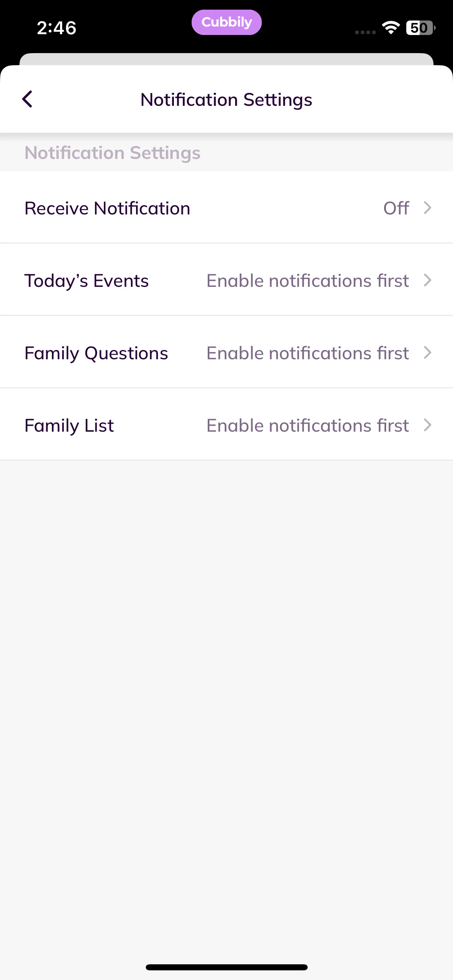Tap the back arrow icon
453x980 pixels.
pyautogui.click(x=27, y=99)
